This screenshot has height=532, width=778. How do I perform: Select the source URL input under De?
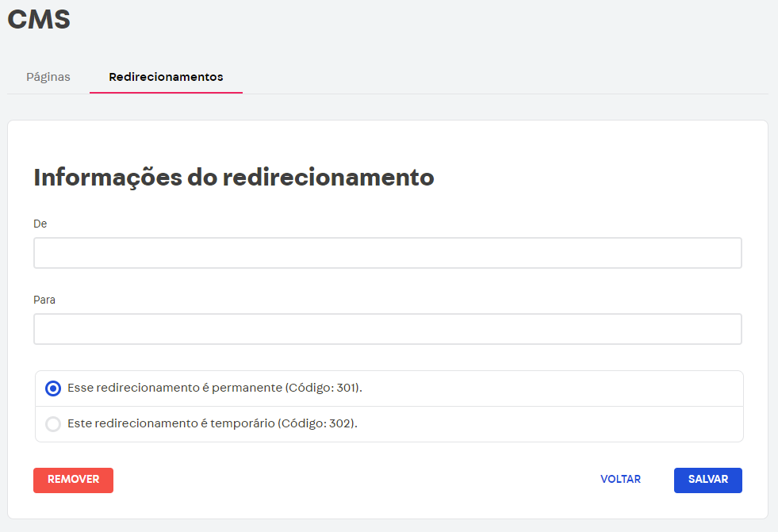pos(388,252)
